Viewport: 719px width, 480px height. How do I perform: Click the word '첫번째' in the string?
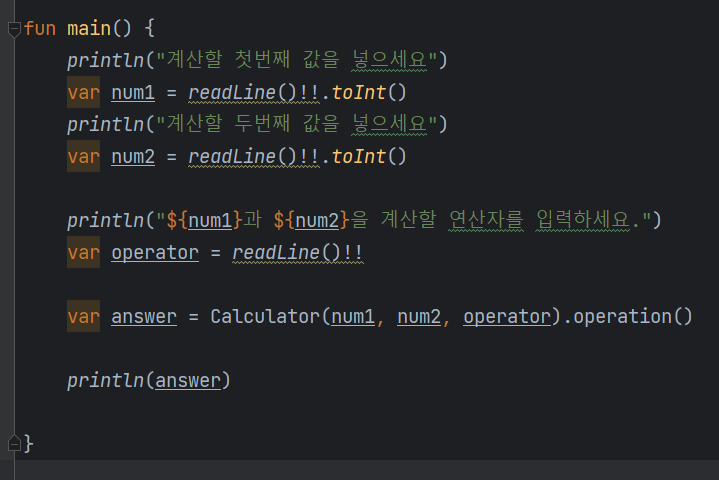(x=262, y=60)
